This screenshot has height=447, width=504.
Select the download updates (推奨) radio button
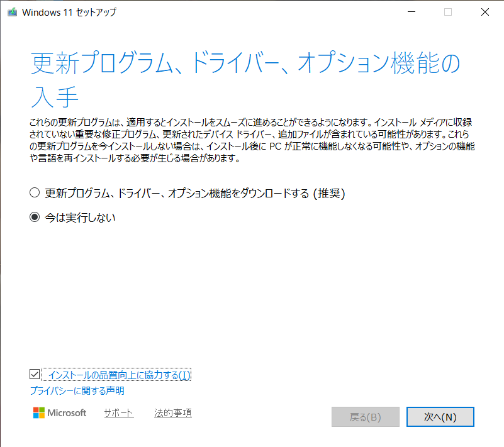point(35,193)
